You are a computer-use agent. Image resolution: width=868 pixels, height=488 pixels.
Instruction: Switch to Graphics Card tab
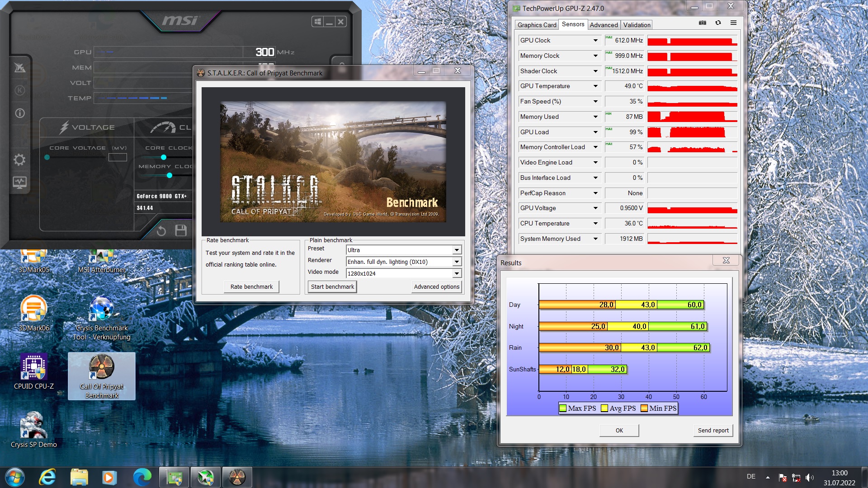pos(537,25)
